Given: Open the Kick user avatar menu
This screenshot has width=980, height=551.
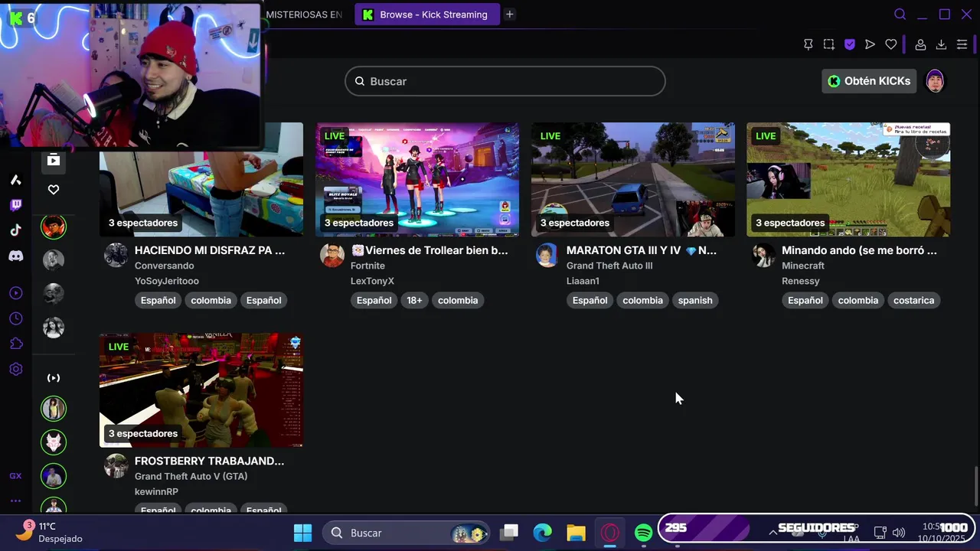Looking at the screenshot, I should point(935,81).
